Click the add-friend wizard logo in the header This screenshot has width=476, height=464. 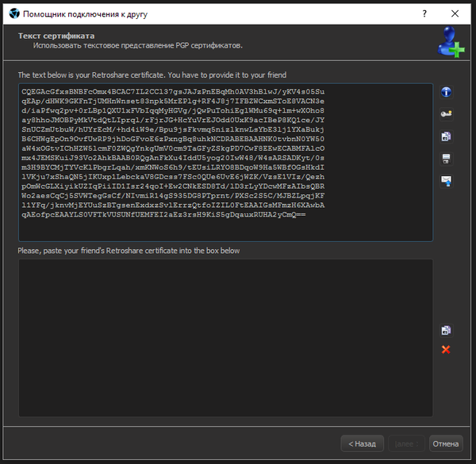[x=451, y=42]
